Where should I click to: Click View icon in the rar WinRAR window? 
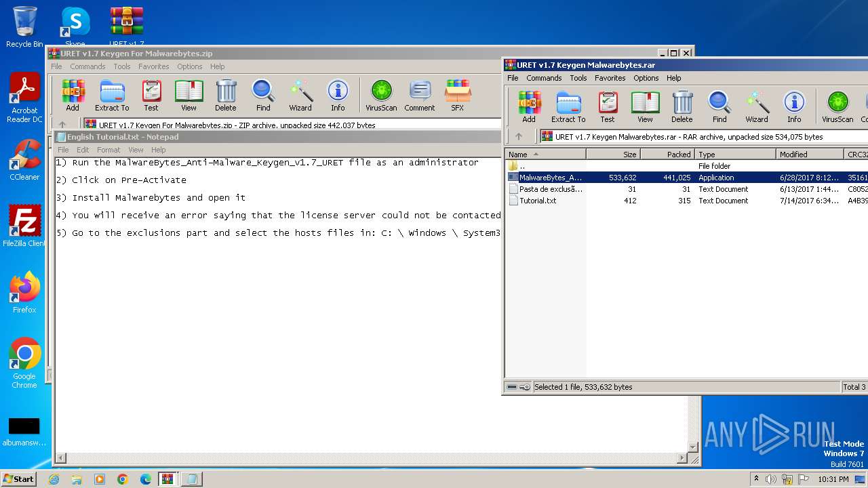click(645, 107)
